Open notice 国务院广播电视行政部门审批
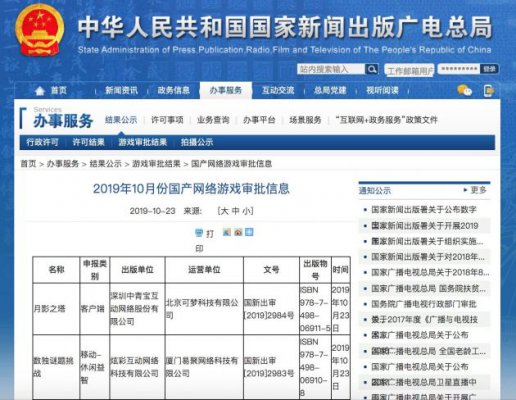 coord(424,304)
